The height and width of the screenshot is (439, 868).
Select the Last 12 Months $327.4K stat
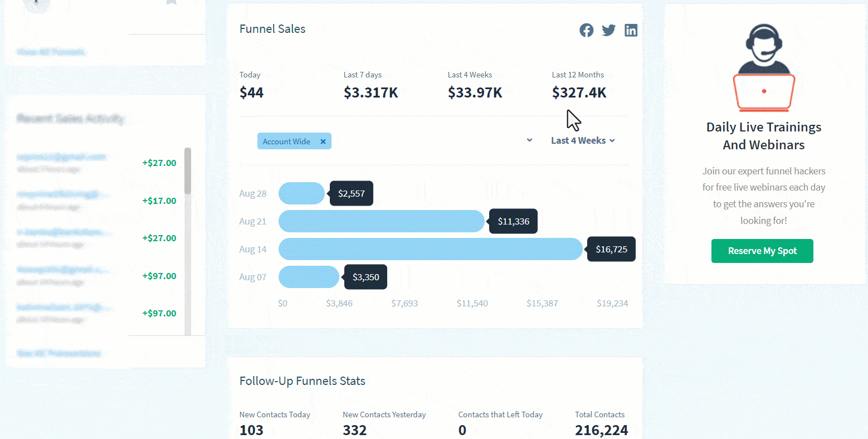(579, 92)
